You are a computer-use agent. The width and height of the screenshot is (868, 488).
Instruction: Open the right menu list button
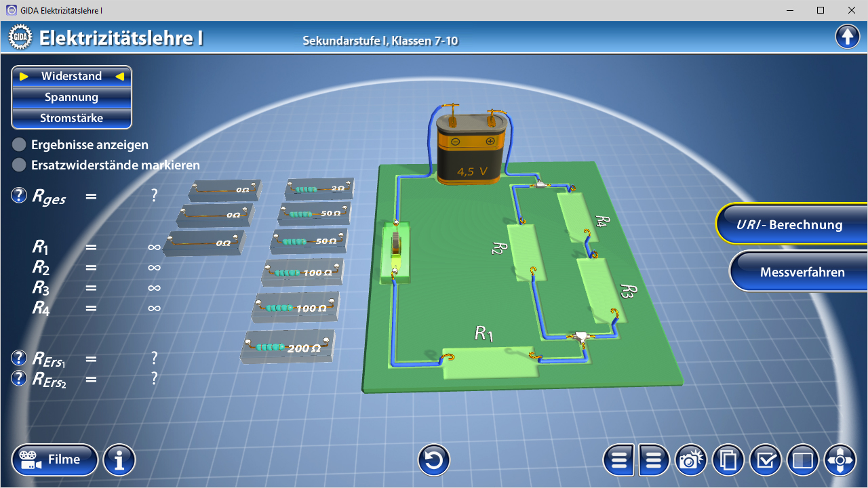[654, 461]
